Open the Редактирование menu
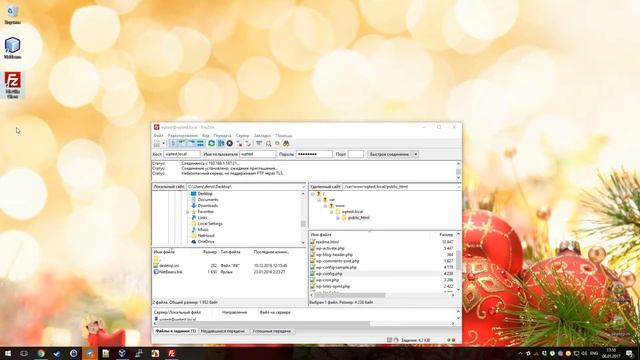Image resolution: width=640 pixels, height=360 pixels. click(x=182, y=136)
